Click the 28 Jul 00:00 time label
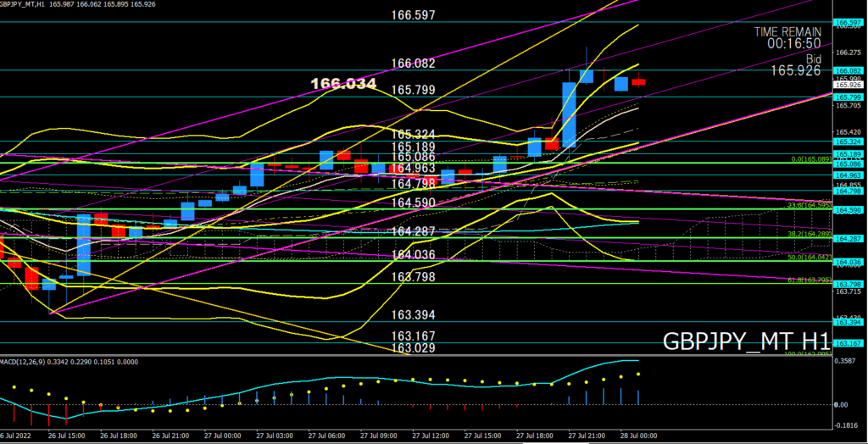Image resolution: width=868 pixels, height=444 pixels. click(x=638, y=436)
